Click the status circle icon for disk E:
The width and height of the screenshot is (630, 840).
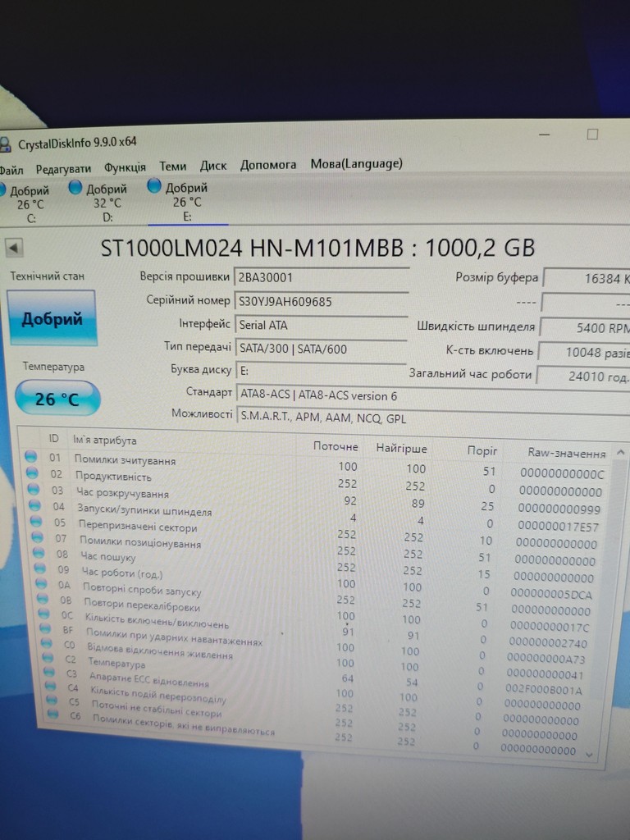(x=154, y=185)
